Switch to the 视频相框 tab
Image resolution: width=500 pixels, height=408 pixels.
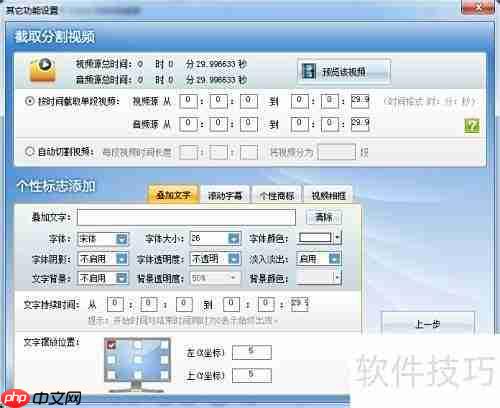click(x=329, y=195)
